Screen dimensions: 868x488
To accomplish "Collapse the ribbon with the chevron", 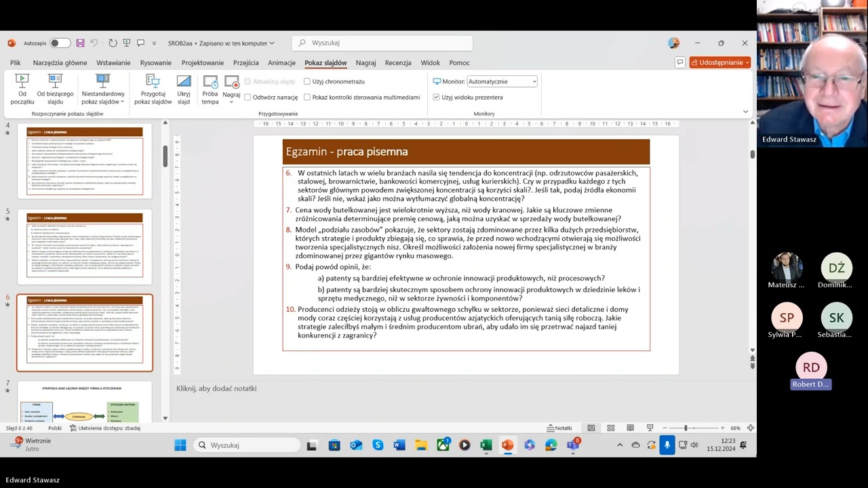I will click(745, 112).
